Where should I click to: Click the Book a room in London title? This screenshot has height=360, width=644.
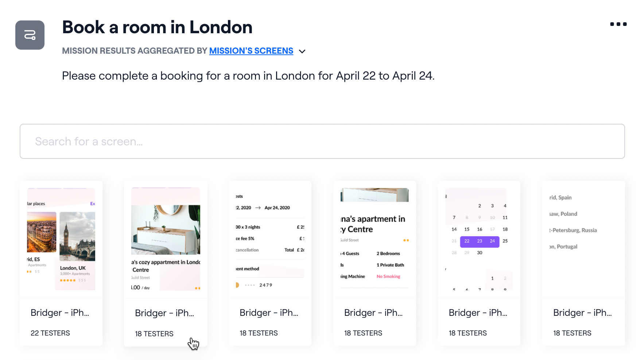click(x=157, y=27)
